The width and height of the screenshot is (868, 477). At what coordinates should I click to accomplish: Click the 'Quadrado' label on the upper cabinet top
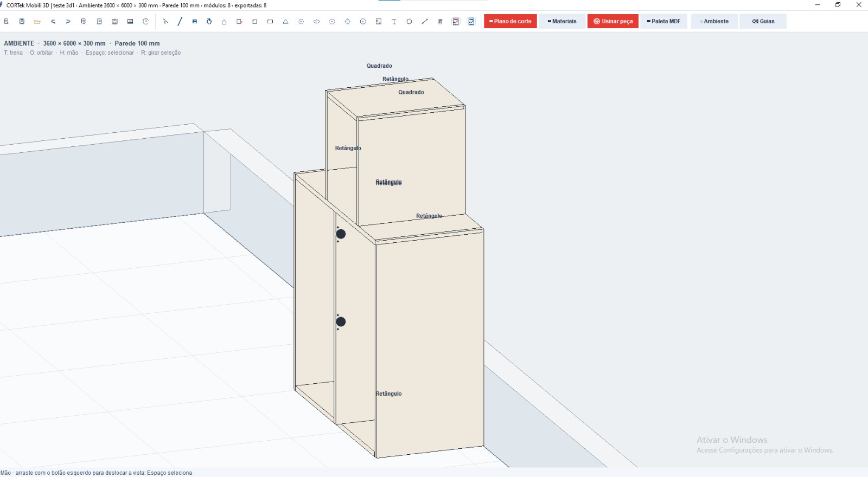[x=411, y=92]
